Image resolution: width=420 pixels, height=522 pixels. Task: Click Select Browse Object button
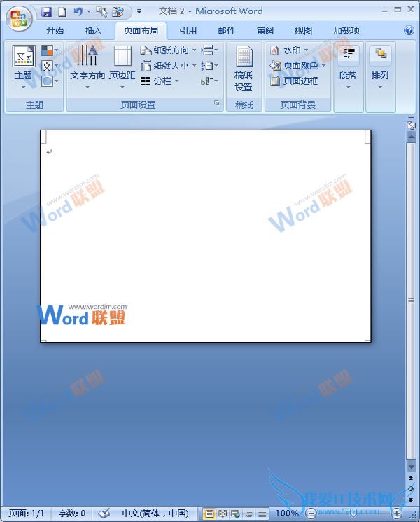tap(411, 488)
